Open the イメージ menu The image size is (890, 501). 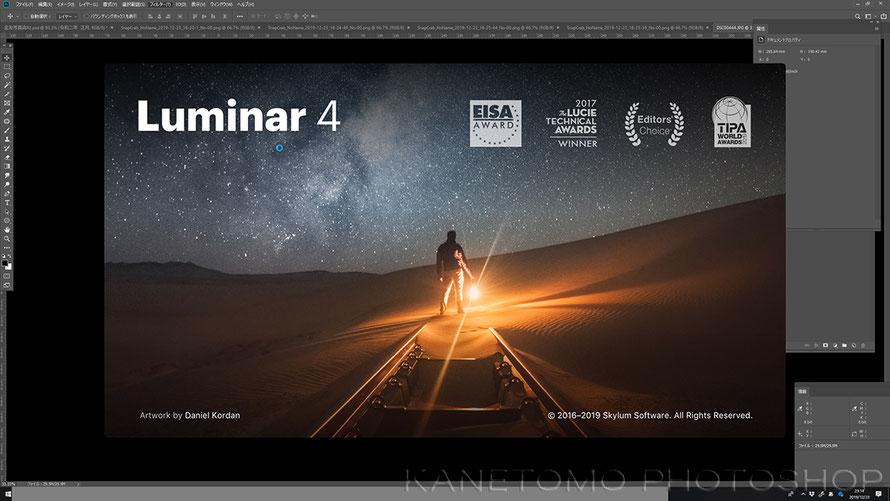65,4
